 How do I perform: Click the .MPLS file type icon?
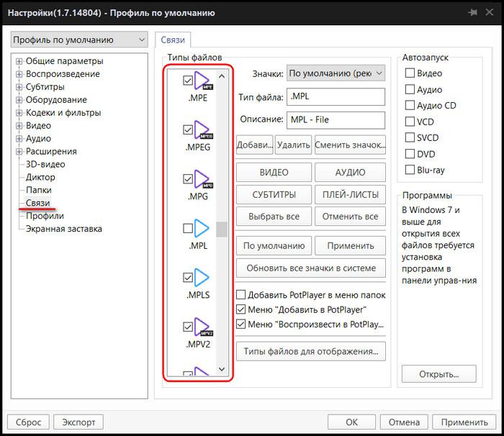[x=202, y=277]
